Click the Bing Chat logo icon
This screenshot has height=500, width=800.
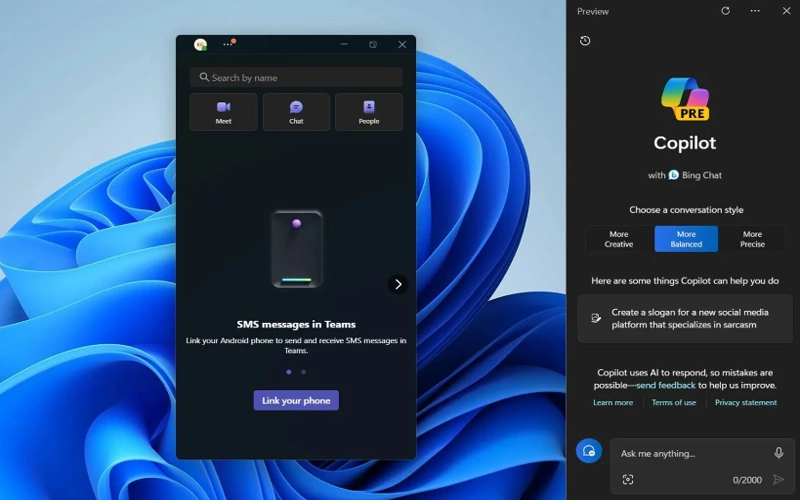673,175
